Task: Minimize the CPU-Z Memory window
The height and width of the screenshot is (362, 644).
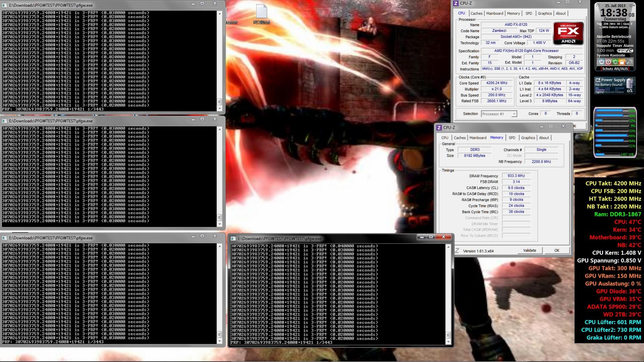Action: tap(541, 126)
